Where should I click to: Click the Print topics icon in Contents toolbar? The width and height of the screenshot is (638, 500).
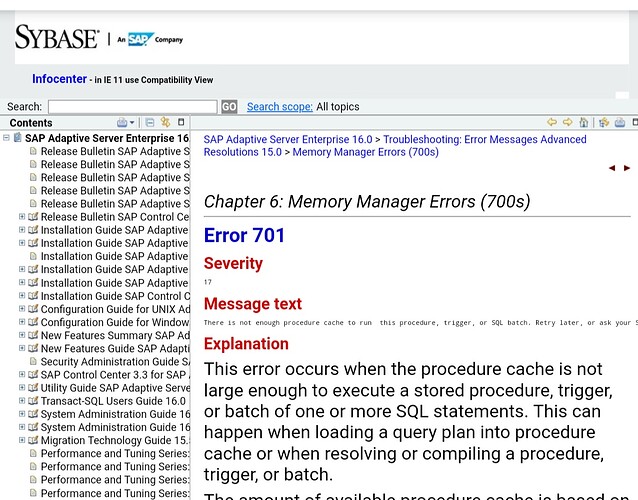click(x=122, y=122)
